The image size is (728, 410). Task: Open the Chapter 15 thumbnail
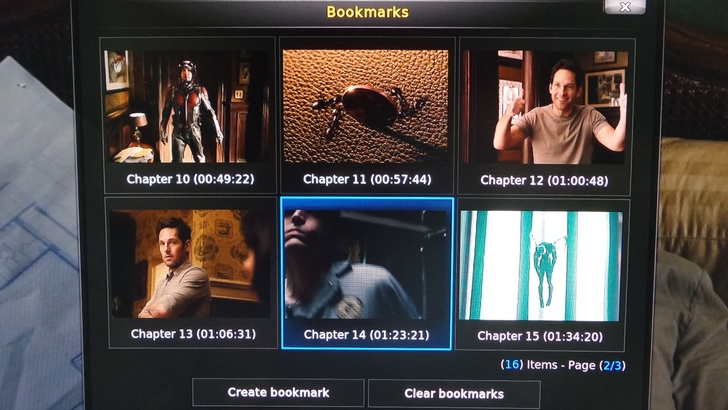(x=541, y=266)
